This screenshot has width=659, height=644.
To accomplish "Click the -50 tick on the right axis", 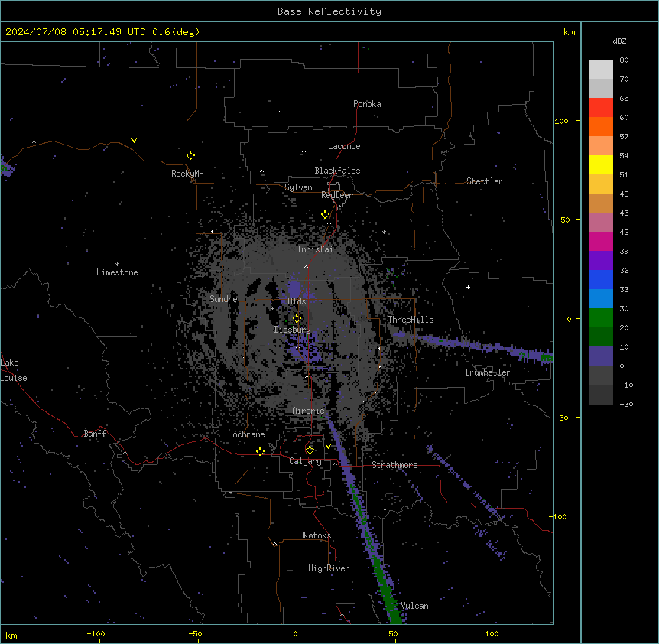I will click(x=561, y=418).
